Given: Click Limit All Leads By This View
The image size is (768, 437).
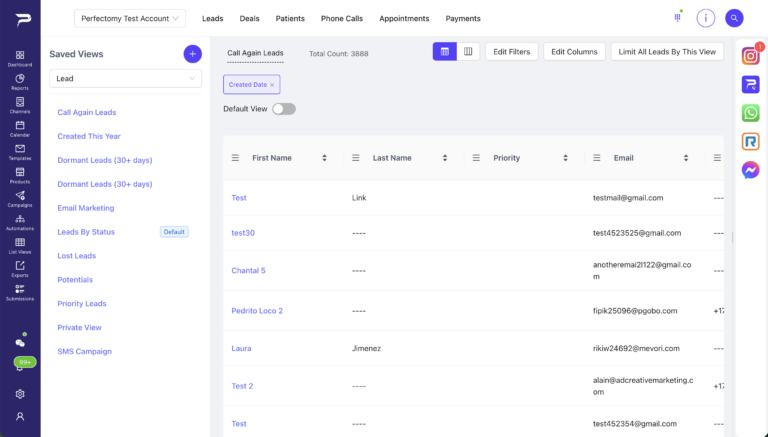Looking at the screenshot, I should click(667, 51).
